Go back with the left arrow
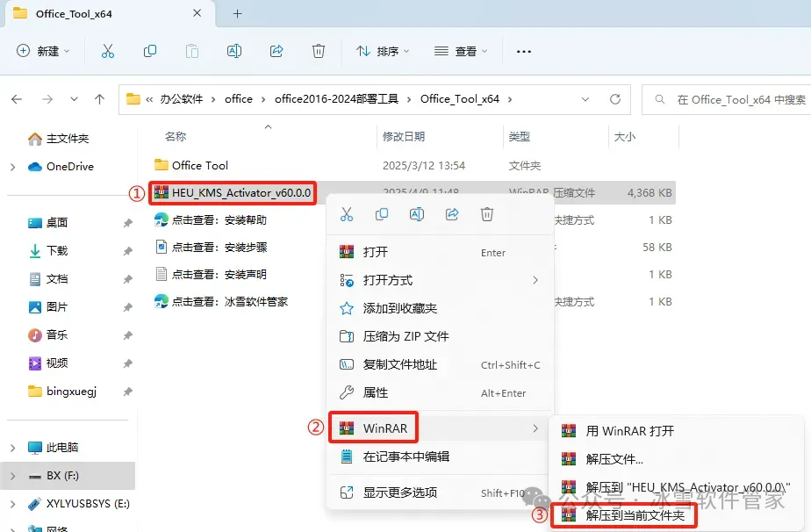 (17, 99)
